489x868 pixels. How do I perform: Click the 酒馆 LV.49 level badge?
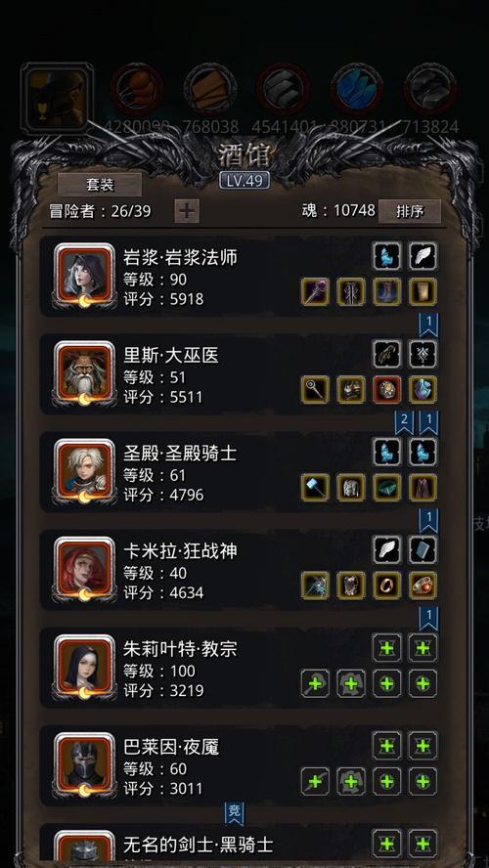tap(244, 181)
